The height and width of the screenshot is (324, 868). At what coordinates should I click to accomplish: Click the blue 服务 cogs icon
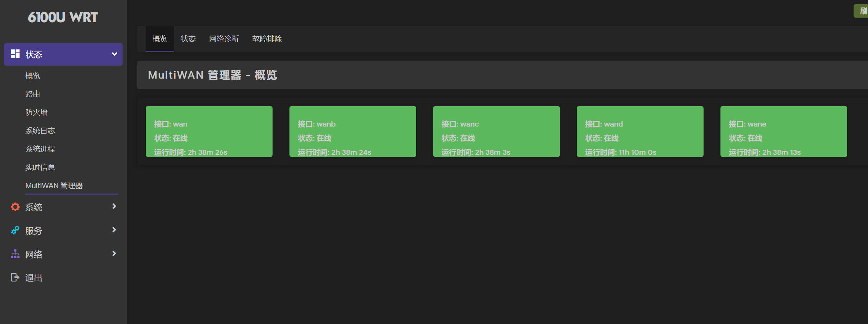pos(15,231)
